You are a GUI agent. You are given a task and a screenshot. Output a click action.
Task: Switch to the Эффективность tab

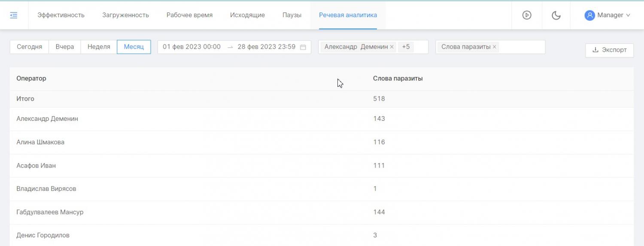pyautogui.click(x=61, y=15)
